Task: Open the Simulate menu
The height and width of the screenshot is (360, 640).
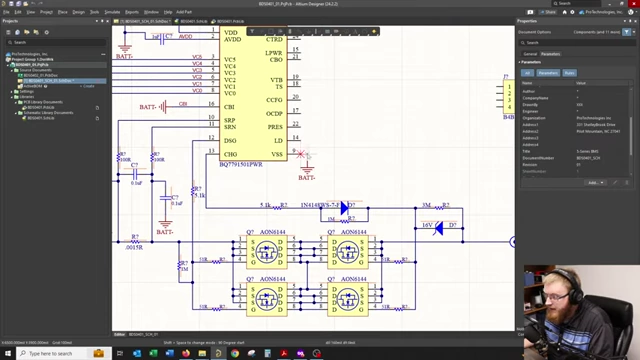Action: (x=112, y=12)
